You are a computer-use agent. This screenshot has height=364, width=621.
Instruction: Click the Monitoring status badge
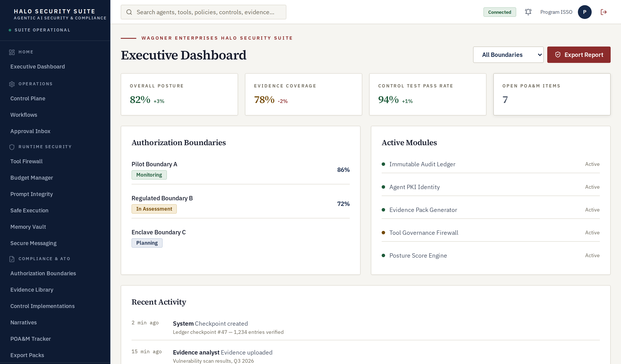point(149,175)
